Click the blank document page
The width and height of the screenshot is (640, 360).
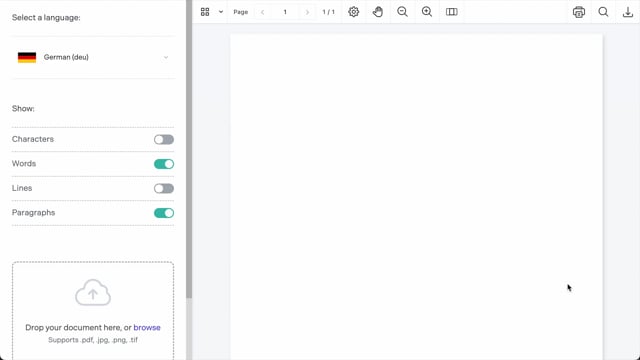click(416, 197)
